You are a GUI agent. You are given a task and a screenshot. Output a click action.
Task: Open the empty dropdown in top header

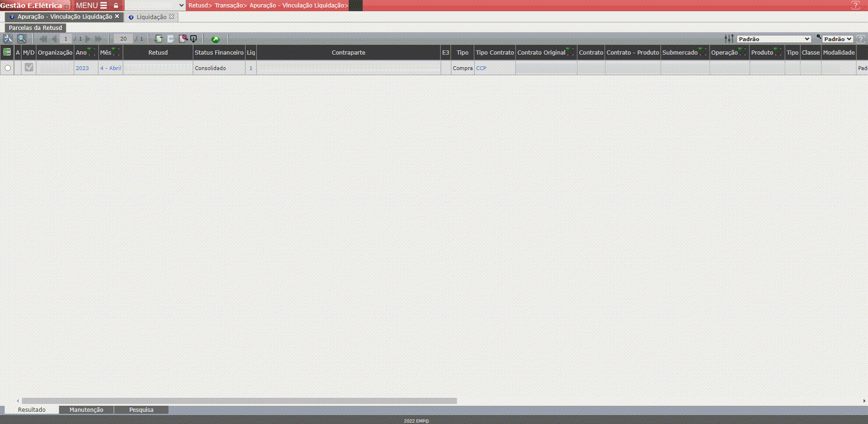(x=155, y=6)
